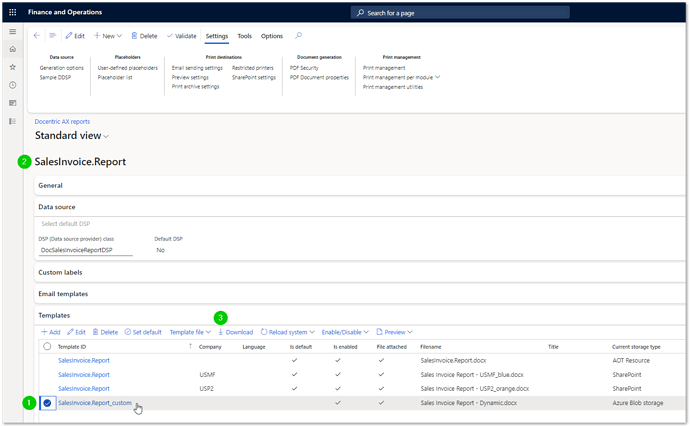Open the New dropdown in action pane
This screenshot has width=690, height=426.
click(108, 36)
